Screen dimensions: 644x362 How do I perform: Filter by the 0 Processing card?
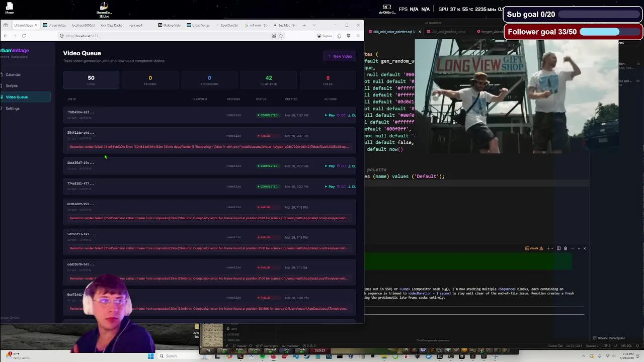pos(209,80)
